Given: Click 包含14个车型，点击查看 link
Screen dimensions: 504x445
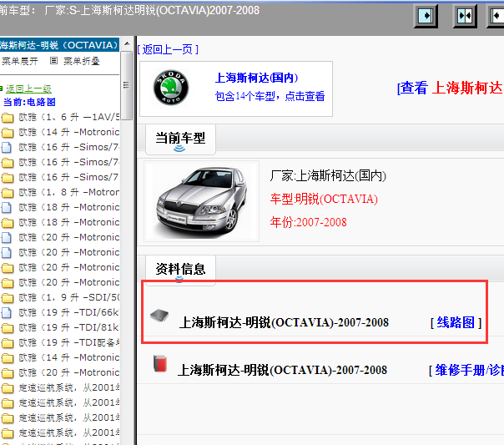Looking at the screenshot, I should 270,96.
